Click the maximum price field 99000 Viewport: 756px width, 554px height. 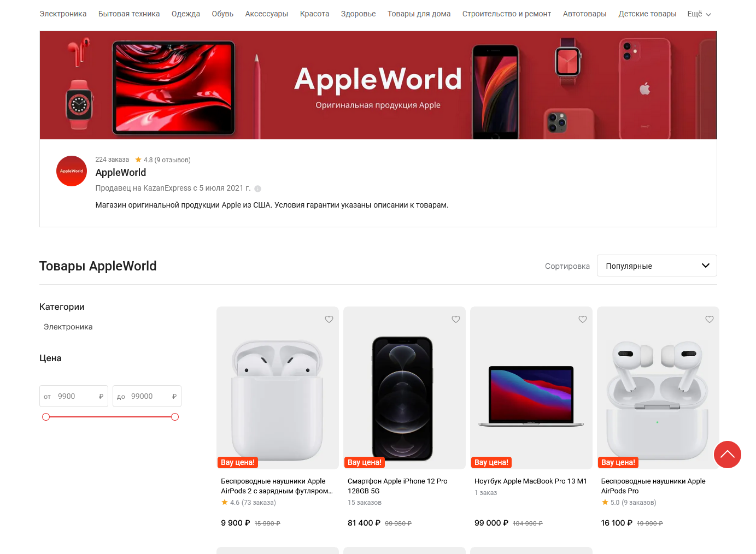[x=147, y=396]
